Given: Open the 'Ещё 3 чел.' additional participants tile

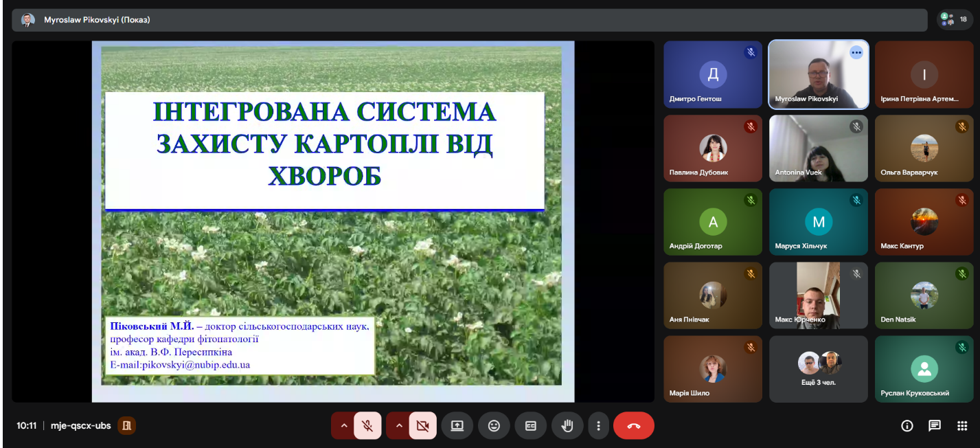Looking at the screenshot, I should 819,369.
